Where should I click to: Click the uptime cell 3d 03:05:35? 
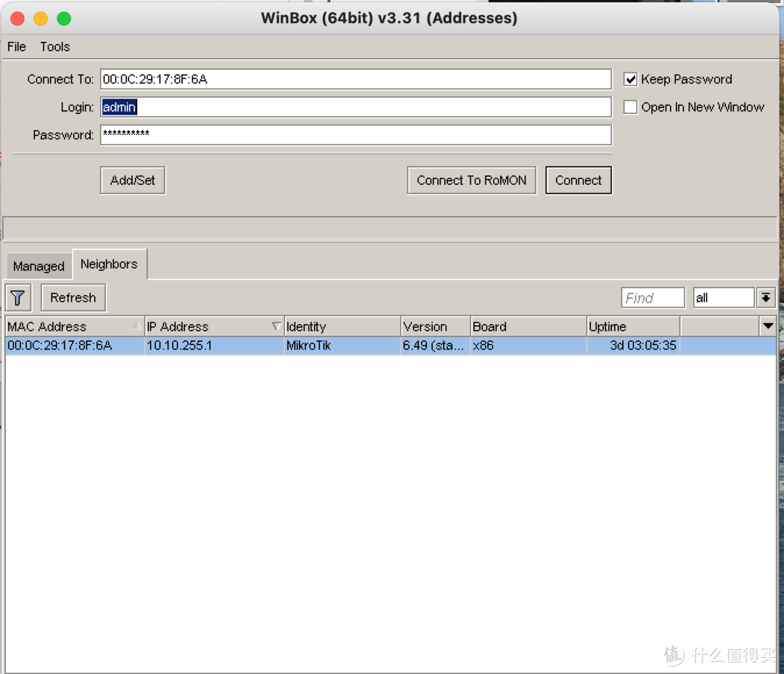click(x=633, y=345)
